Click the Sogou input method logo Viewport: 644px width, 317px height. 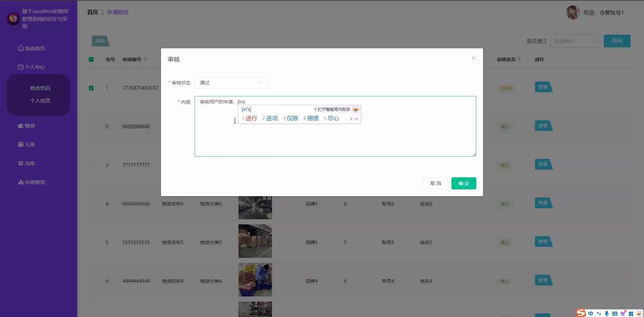[581, 313]
